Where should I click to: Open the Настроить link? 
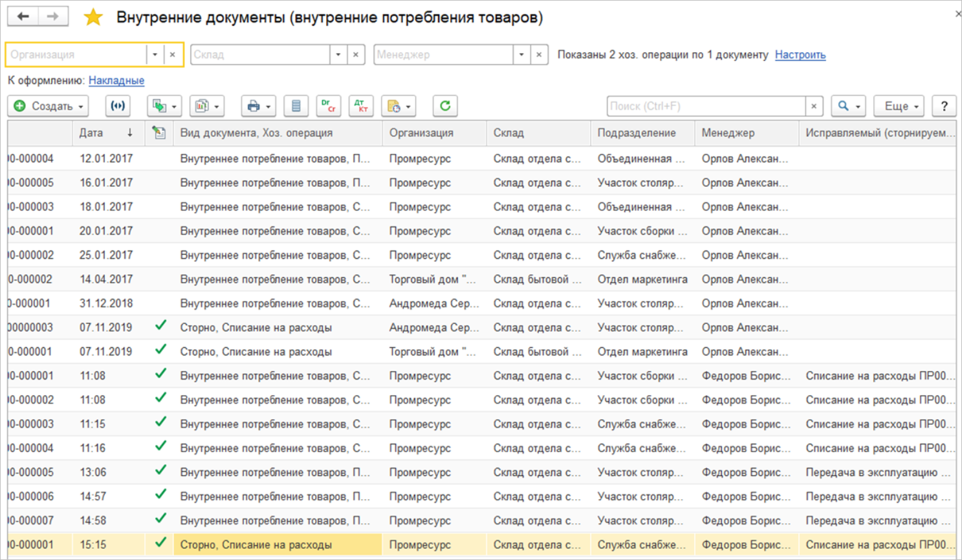(x=800, y=55)
